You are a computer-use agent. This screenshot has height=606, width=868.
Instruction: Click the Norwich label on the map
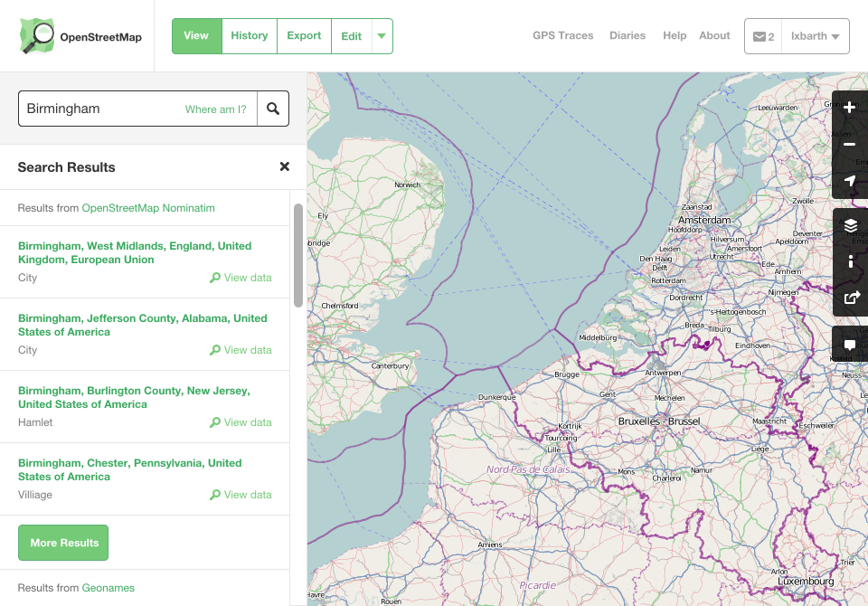tap(407, 185)
